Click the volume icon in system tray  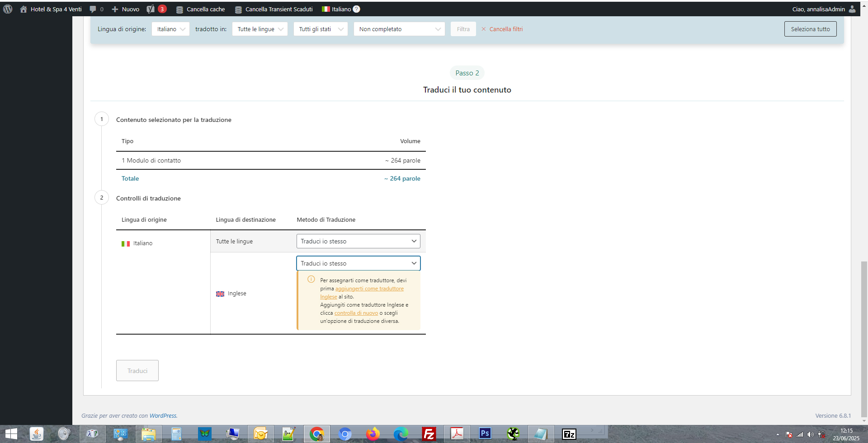[x=810, y=434]
